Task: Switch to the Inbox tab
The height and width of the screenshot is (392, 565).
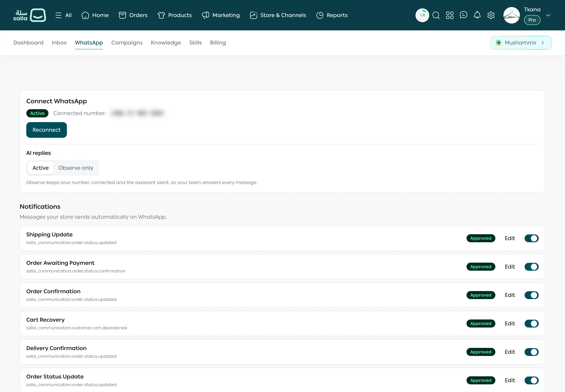Action: point(59,43)
